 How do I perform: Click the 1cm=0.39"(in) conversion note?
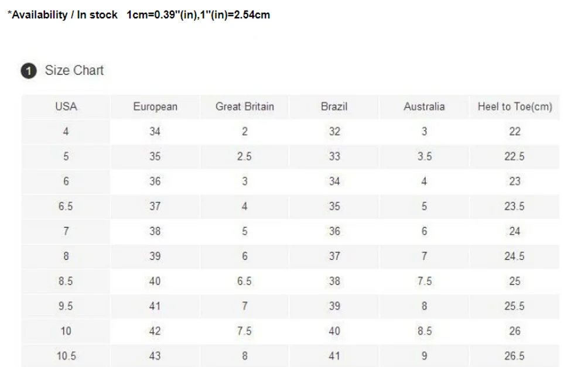pos(162,15)
